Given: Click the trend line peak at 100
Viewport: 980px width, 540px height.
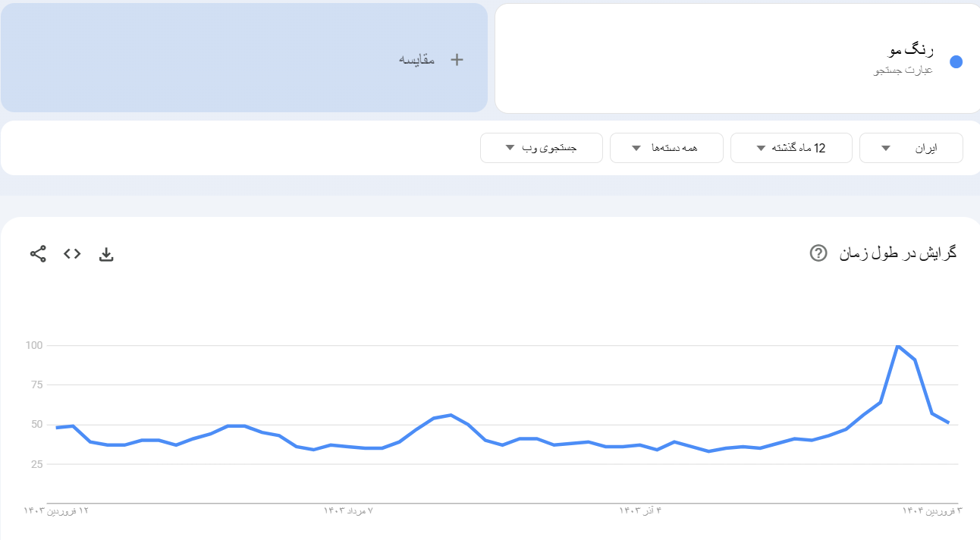Looking at the screenshot, I should (898, 346).
